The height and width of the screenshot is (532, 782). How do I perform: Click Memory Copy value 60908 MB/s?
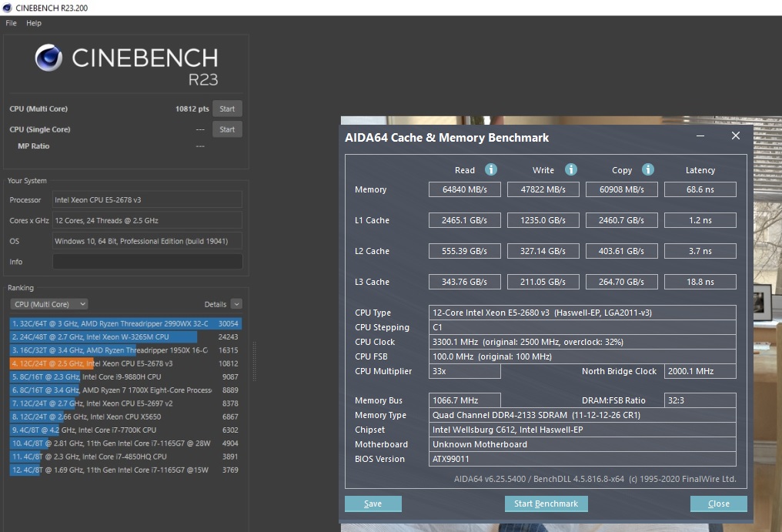[x=621, y=189]
